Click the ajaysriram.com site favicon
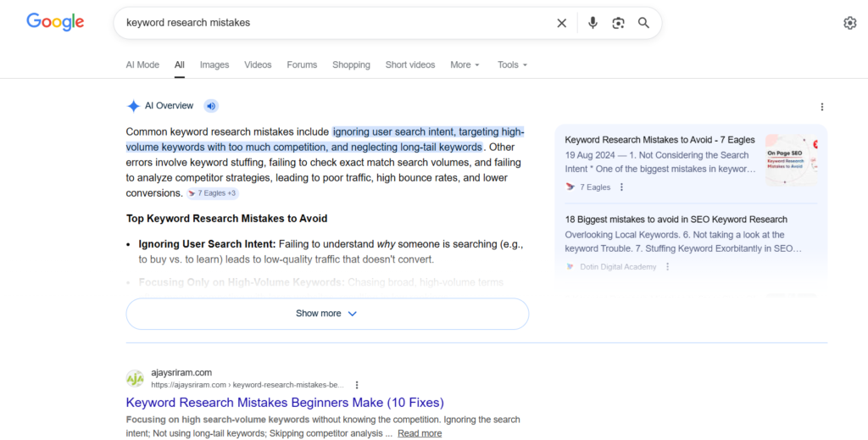Screen dimensions: 868x440 tap(135, 379)
